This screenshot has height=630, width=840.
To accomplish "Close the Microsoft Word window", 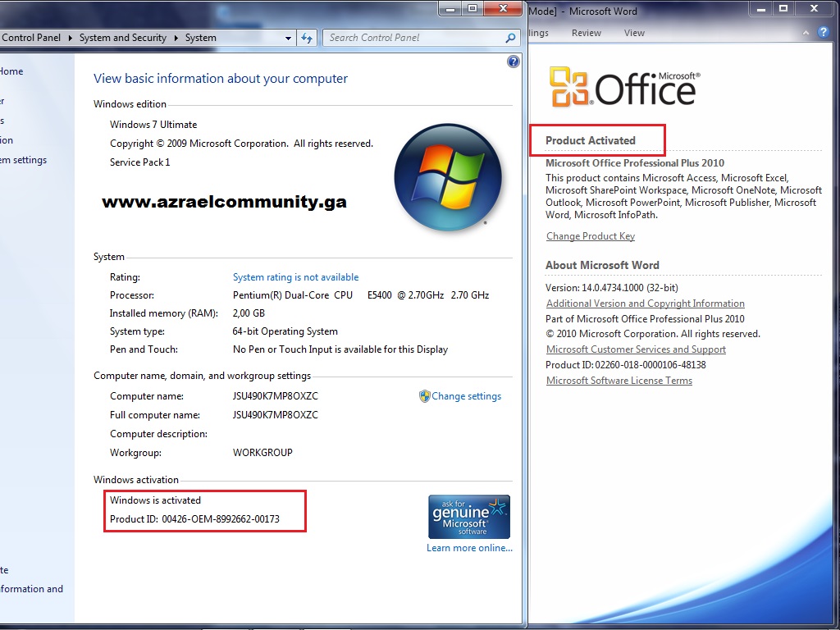I will 813,8.
